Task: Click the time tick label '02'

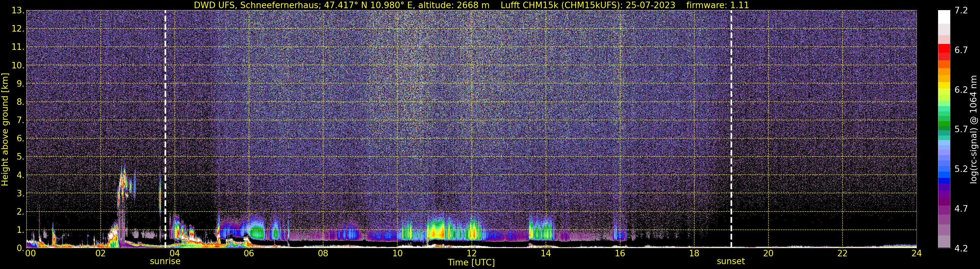Action: (x=101, y=253)
